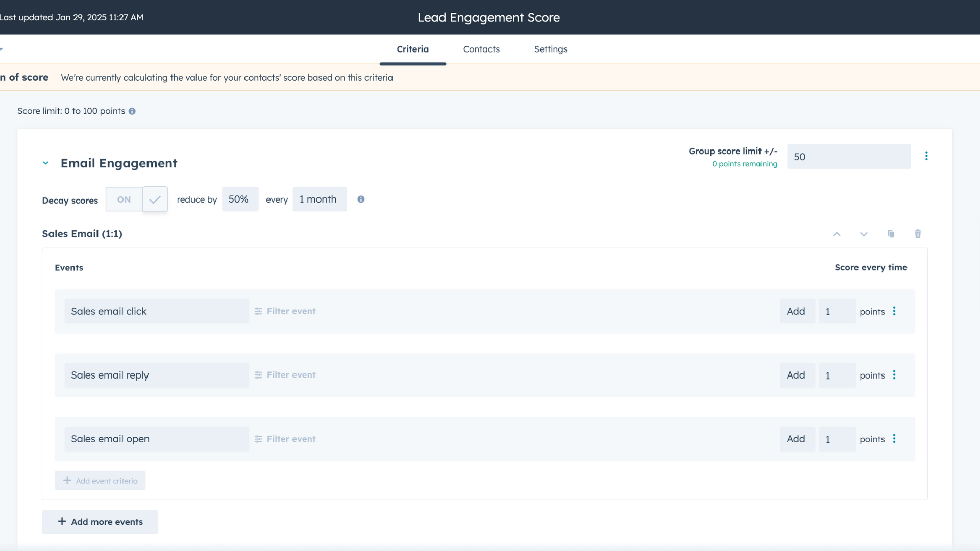
Task: Move Sales Email section up with arrow
Action: tap(837, 234)
